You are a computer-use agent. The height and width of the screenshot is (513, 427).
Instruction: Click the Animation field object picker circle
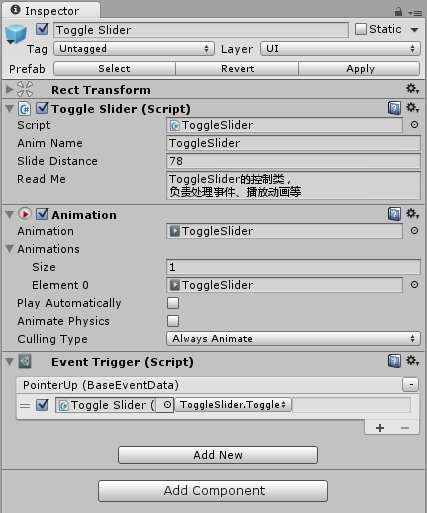(414, 231)
